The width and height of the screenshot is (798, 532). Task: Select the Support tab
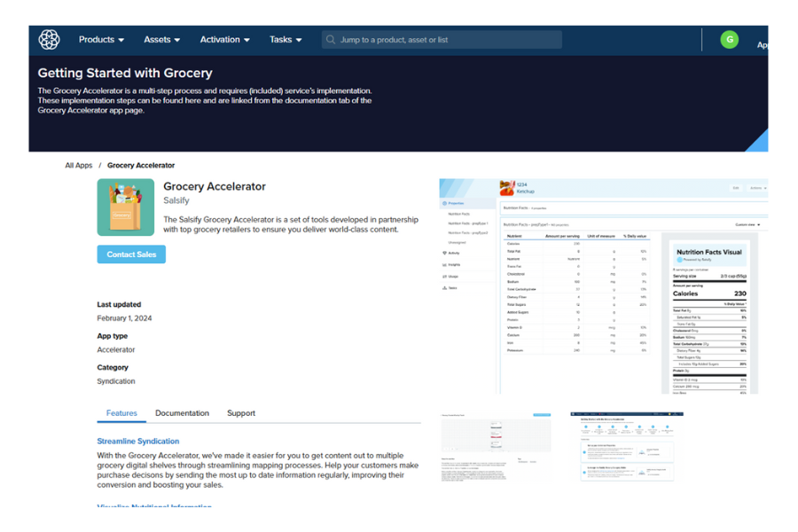pyautogui.click(x=240, y=413)
